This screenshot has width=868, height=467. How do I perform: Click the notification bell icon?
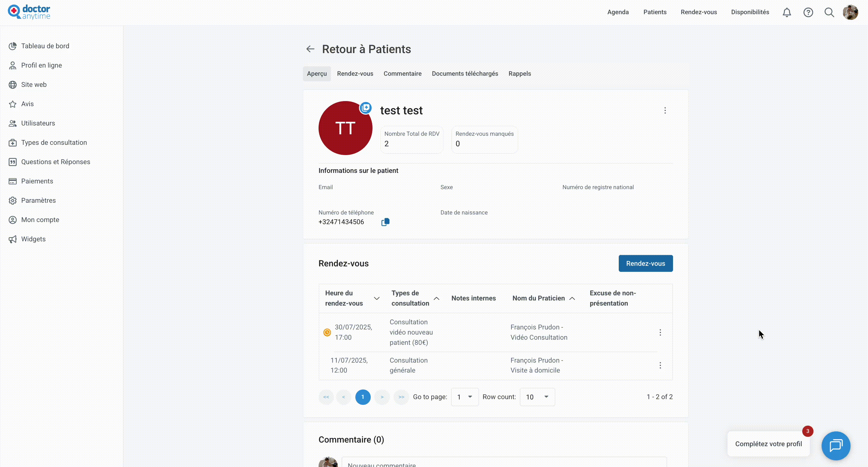(786, 12)
